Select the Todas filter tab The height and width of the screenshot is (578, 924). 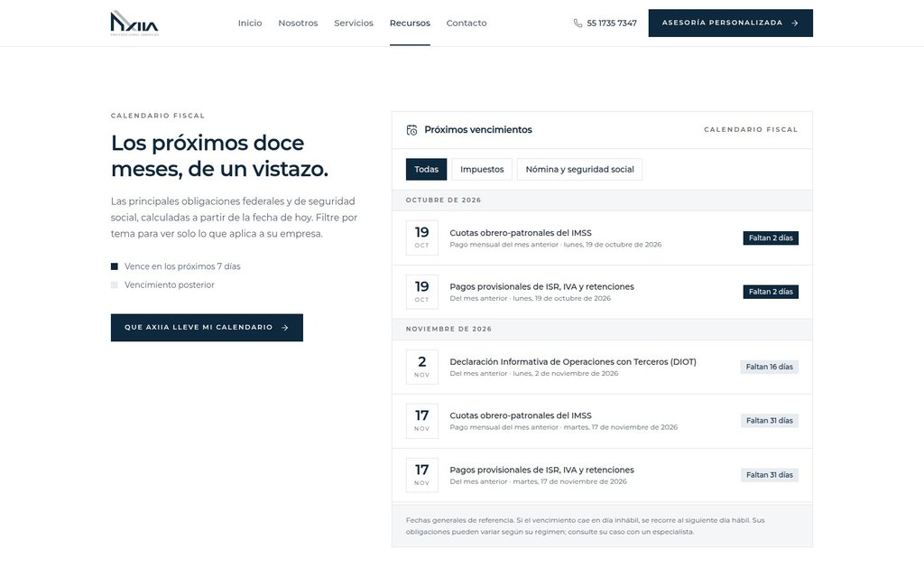pyautogui.click(x=426, y=169)
